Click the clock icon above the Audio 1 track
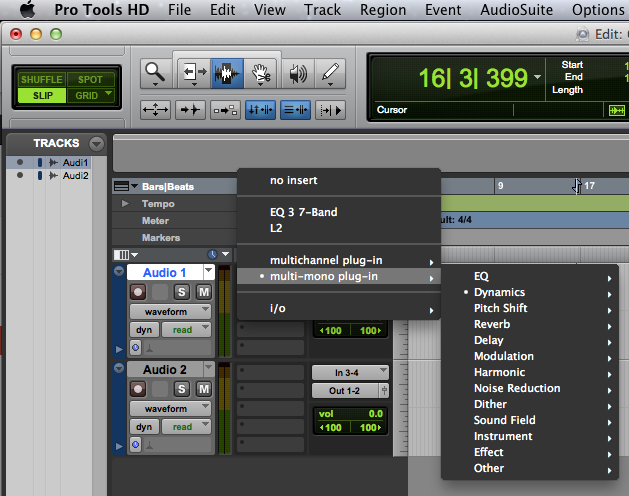The image size is (629, 496). (212, 254)
